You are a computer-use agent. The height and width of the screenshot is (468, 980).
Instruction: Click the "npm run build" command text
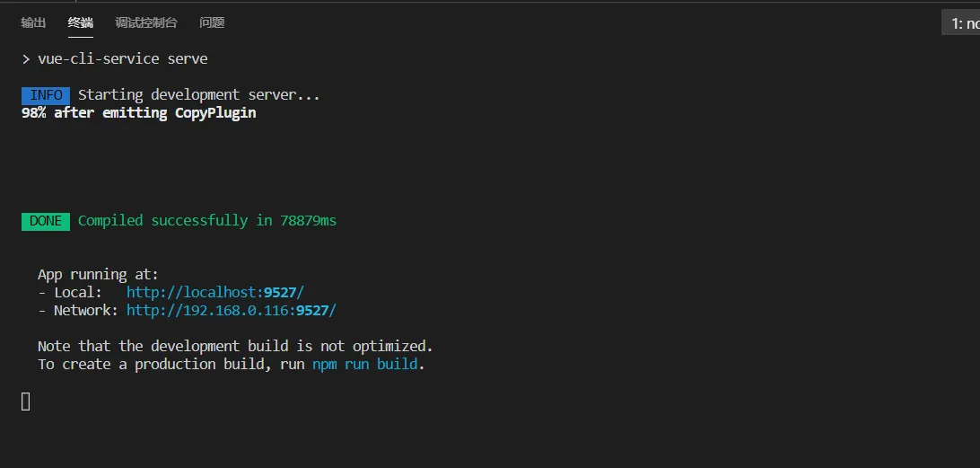(x=364, y=364)
